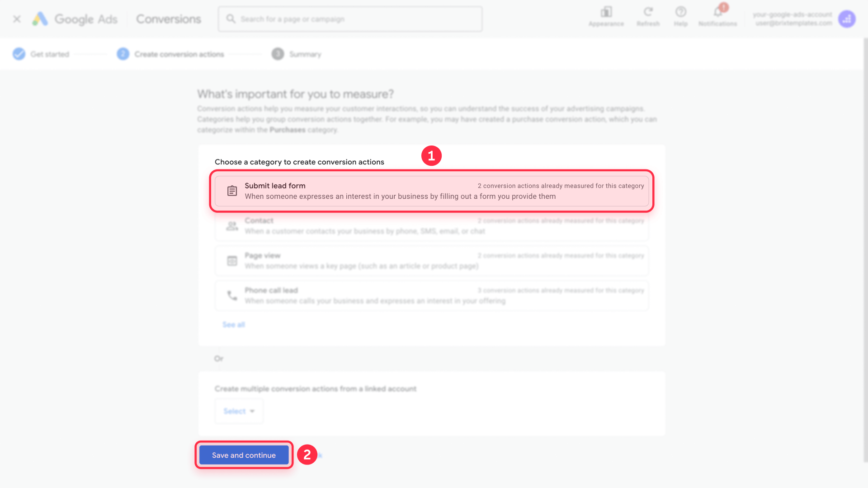Open Help via the question mark icon
The width and height of the screenshot is (868, 488).
click(x=680, y=12)
